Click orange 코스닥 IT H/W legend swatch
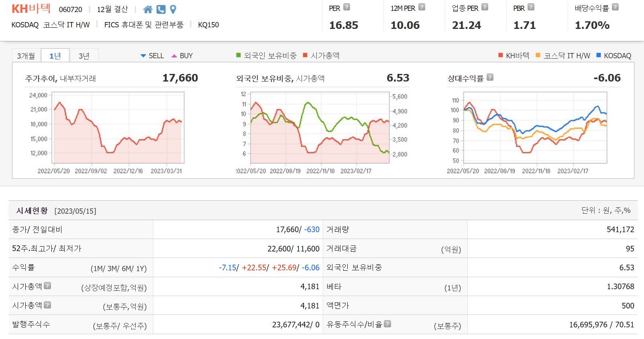This screenshot has width=644, height=339. coord(538,55)
